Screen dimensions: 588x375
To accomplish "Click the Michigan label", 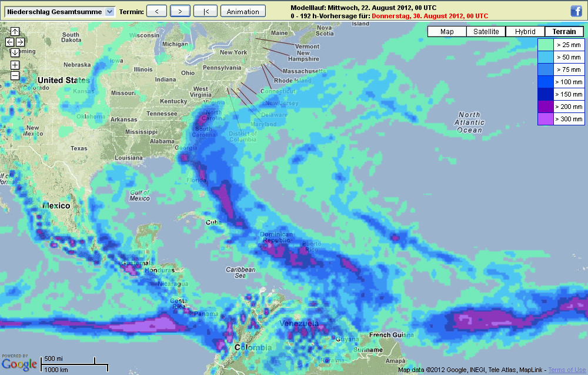I will pyautogui.click(x=175, y=44).
